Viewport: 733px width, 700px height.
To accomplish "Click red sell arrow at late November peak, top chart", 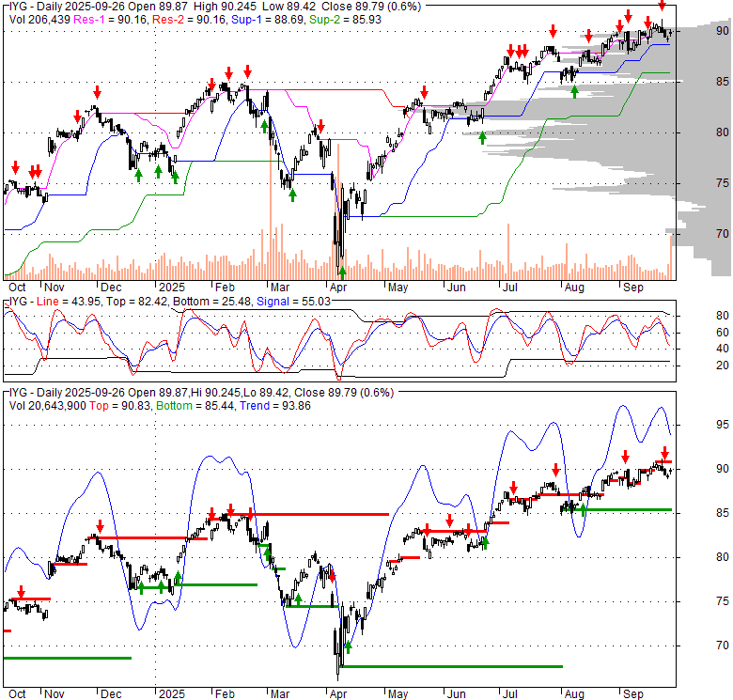I will point(97,92).
